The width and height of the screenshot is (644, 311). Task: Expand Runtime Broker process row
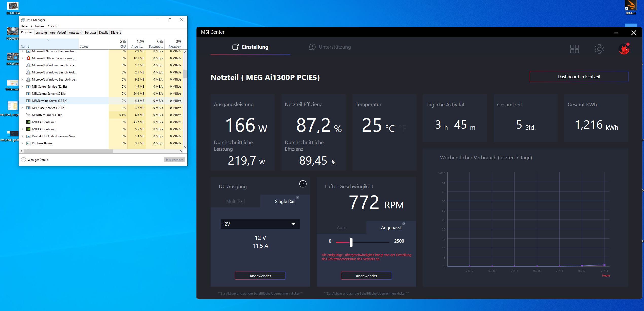point(22,143)
